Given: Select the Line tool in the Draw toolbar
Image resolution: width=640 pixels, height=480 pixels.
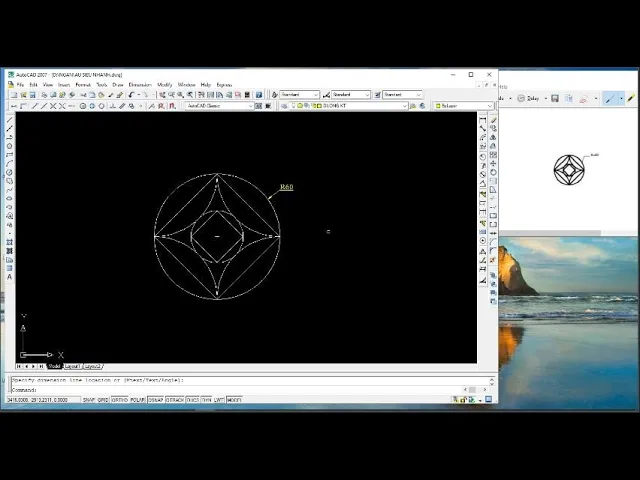Looking at the screenshot, I should click(x=10, y=120).
